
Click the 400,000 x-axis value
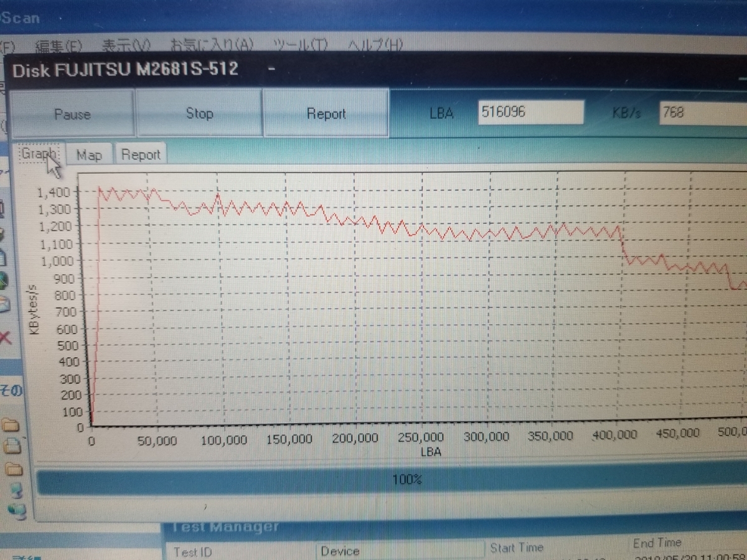(x=614, y=436)
